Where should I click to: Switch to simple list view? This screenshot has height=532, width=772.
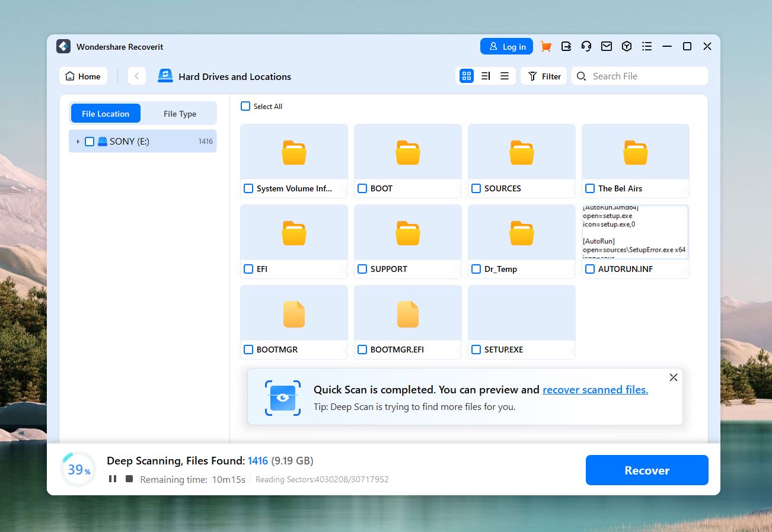click(505, 76)
